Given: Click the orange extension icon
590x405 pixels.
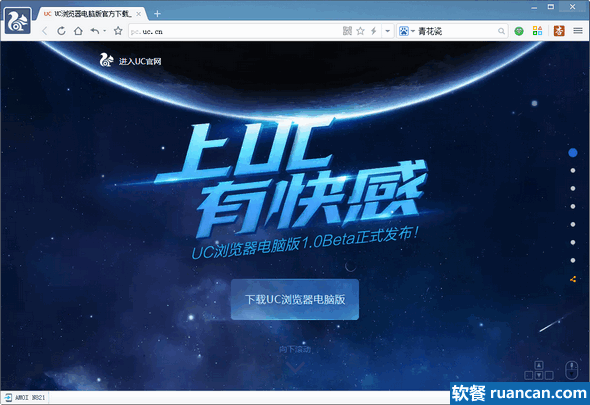Looking at the screenshot, I should click(x=559, y=31).
